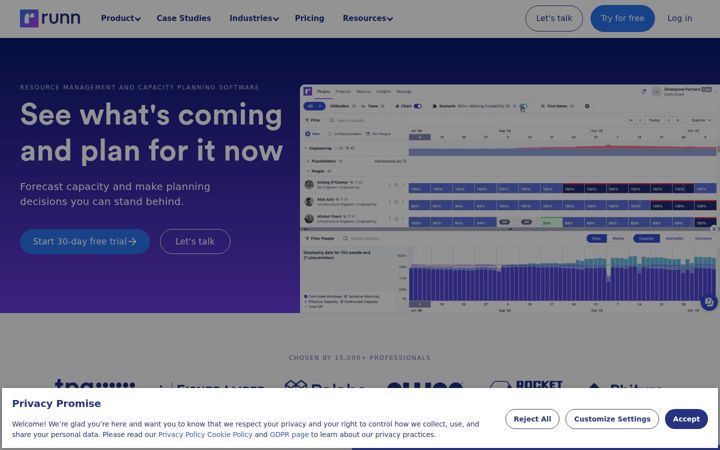Expand the Industries dropdown menu
The image size is (720, 450).
point(254,18)
